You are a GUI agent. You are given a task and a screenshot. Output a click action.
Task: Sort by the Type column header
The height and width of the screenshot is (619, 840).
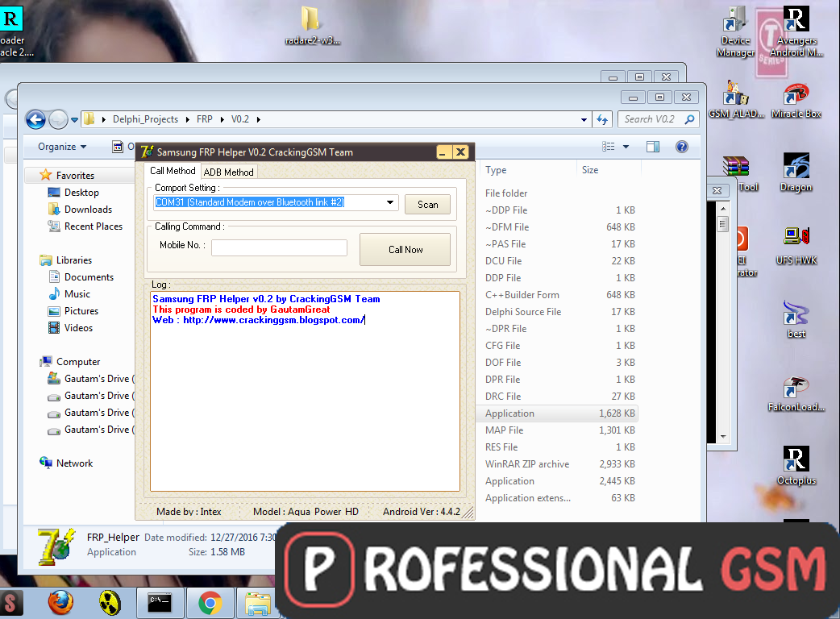pyautogui.click(x=528, y=170)
